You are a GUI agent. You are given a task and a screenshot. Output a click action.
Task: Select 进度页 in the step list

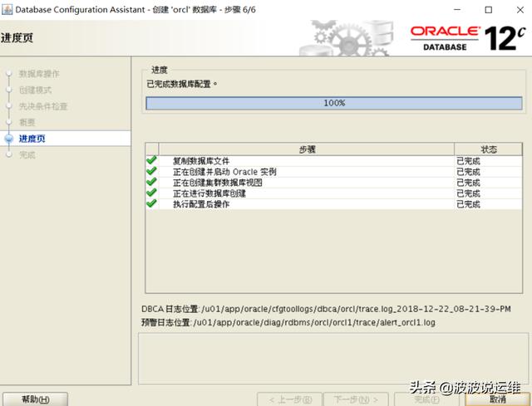(x=32, y=139)
